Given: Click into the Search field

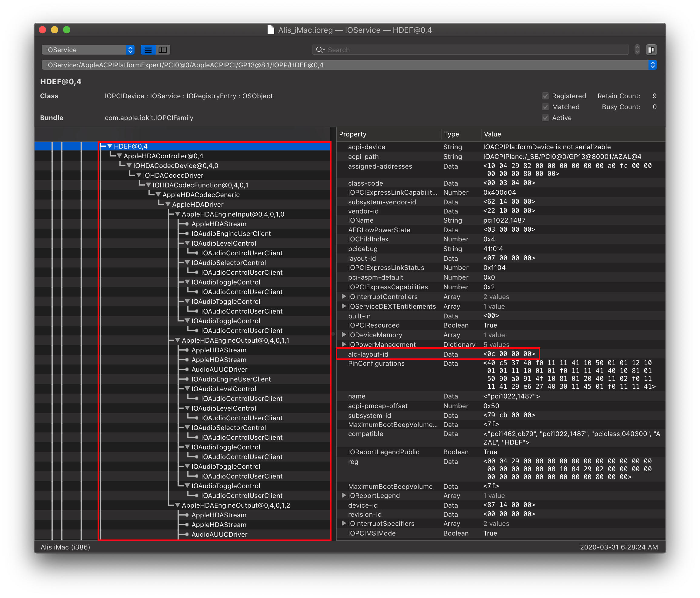Looking at the screenshot, I should tap(473, 50).
